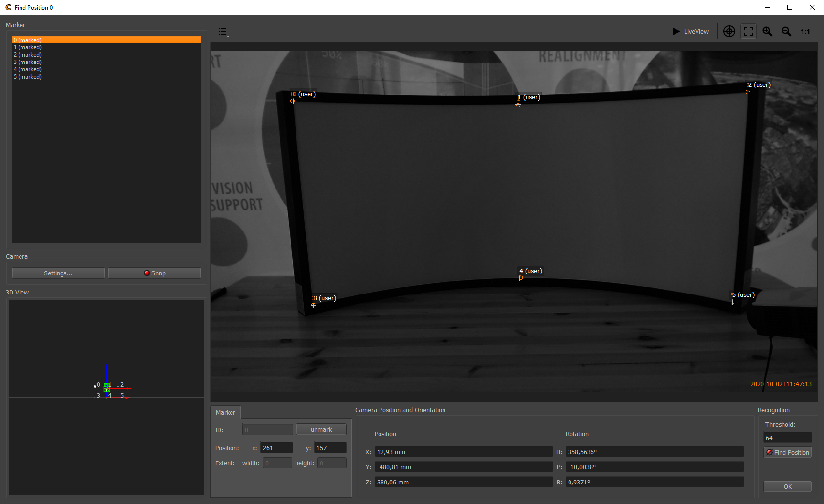The width and height of the screenshot is (824, 504).
Task: Switch to the Marker tab
Action: (x=226, y=413)
